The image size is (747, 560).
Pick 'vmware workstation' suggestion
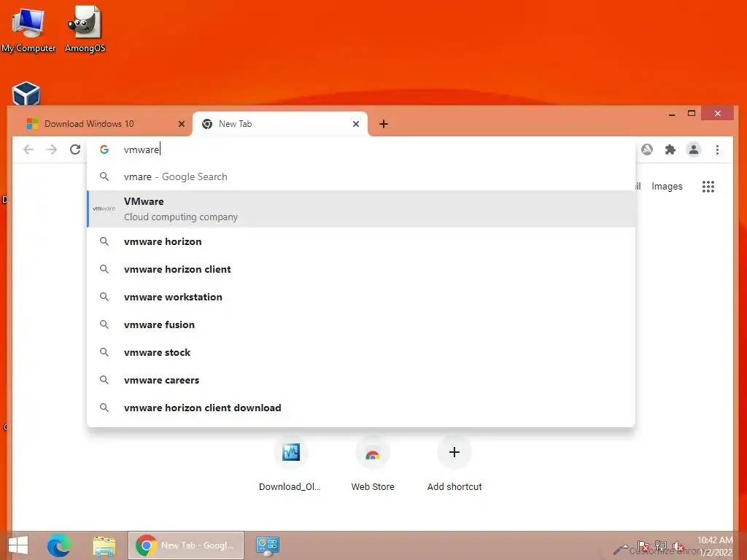click(360, 297)
